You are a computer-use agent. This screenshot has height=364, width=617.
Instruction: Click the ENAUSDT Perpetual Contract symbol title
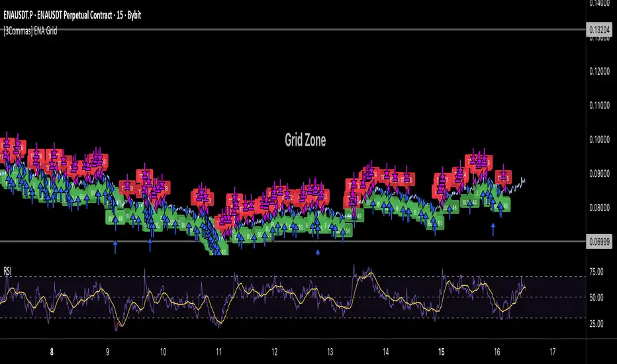click(72, 15)
